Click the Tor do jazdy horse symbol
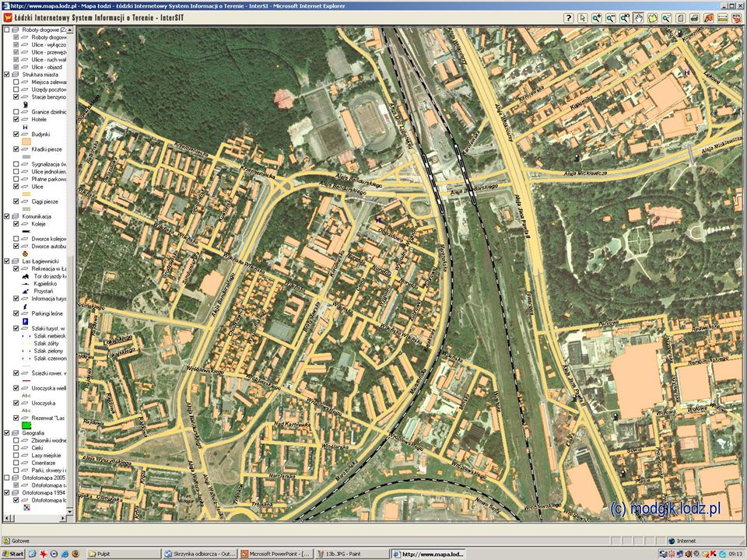Viewport: 747px width, 560px height. [x=25, y=276]
